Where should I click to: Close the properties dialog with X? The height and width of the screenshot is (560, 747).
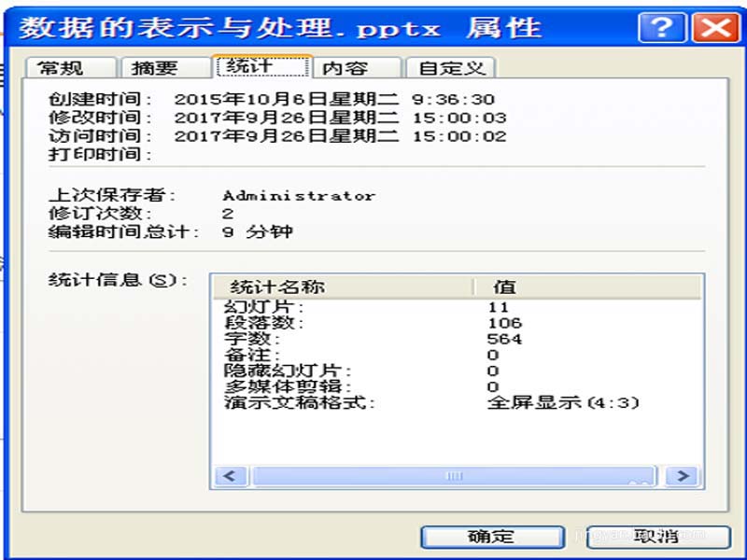716,28
